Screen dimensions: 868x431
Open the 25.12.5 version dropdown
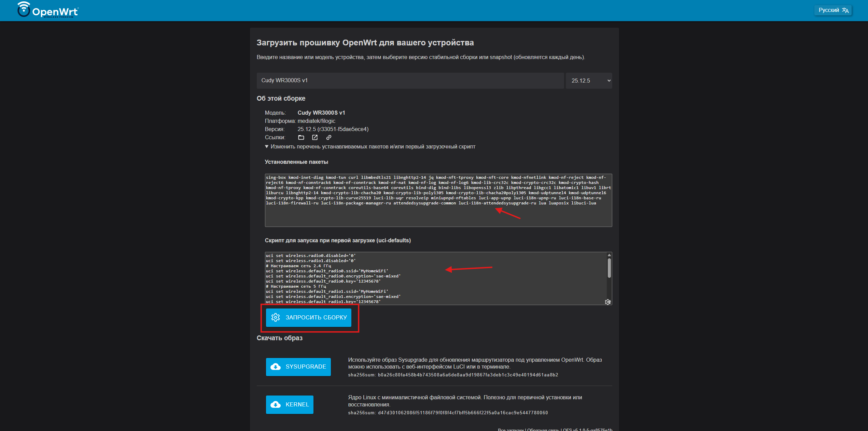(x=589, y=81)
